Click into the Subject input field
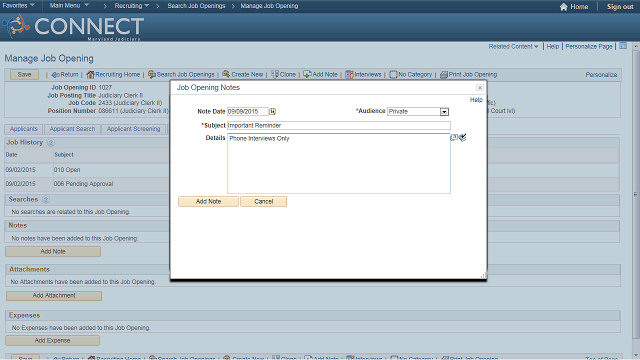This screenshot has height=360, width=640. [339, 125]
